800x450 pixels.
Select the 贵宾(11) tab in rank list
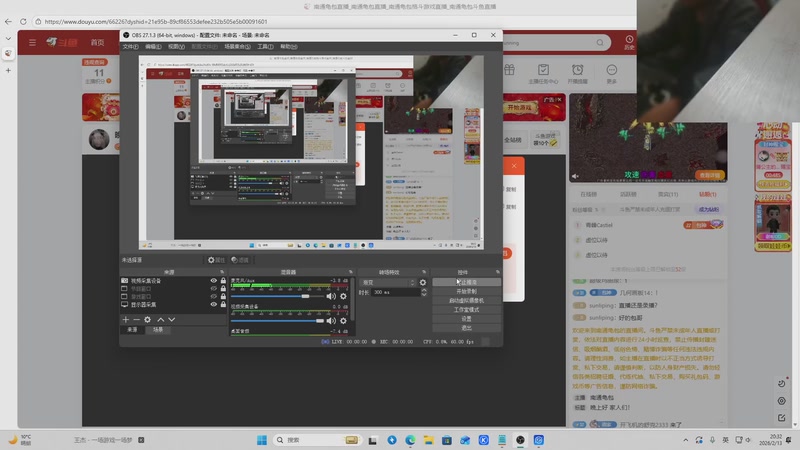668,194
